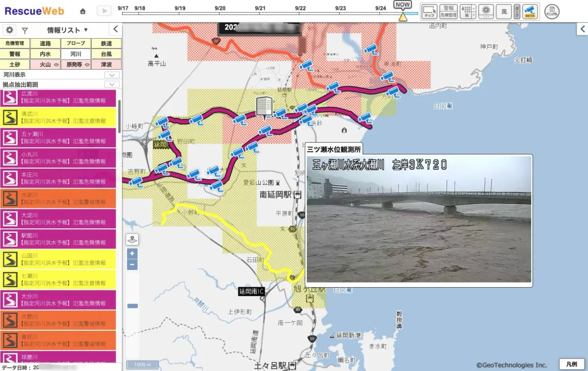Open the gear settings in the info panel
This screenshot has height=371, width=588.
pyautogui.click(x=9, y=30)
